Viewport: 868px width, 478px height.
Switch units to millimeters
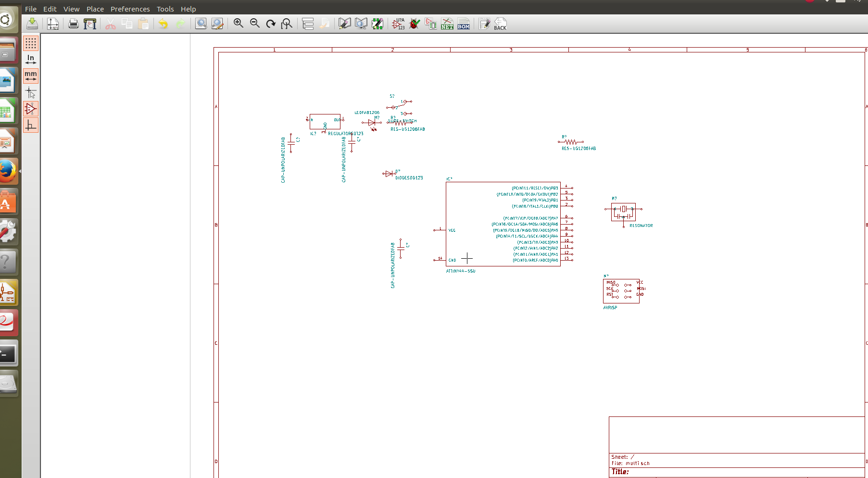[x=31, y=76]
